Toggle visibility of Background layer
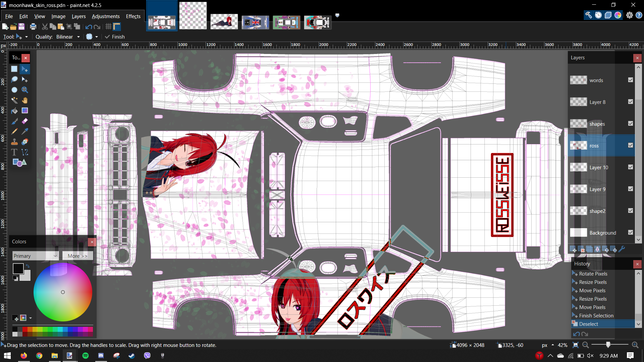 [x=631, y=233]
